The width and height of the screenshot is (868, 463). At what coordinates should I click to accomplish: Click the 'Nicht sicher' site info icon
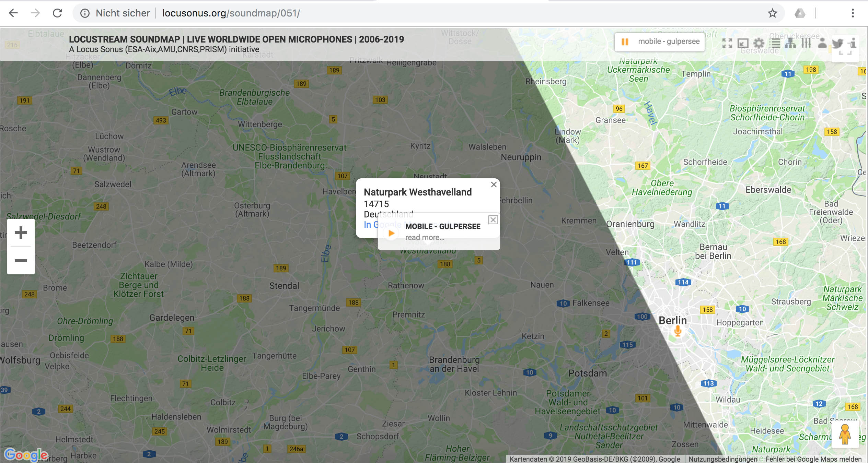coord(85,13)
